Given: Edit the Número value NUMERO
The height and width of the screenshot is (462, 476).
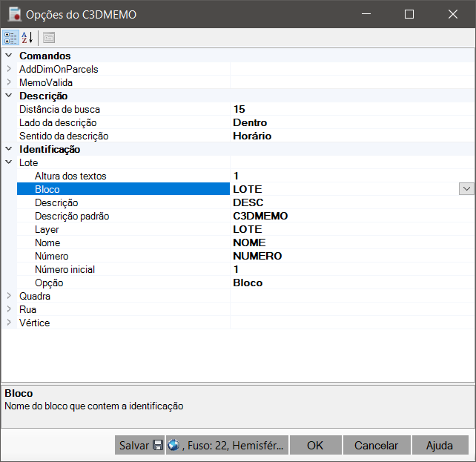Looking at the screenshot, I should (x=352, y=256).
